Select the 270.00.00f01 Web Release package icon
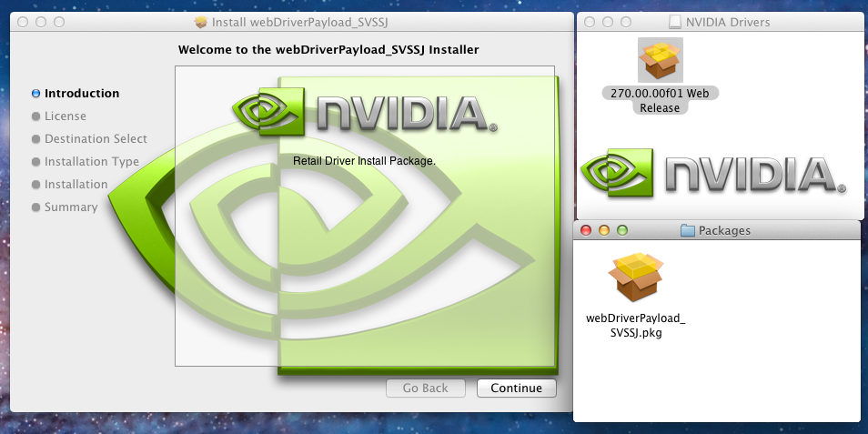This screenshot has height=434, width=868. 661,60
